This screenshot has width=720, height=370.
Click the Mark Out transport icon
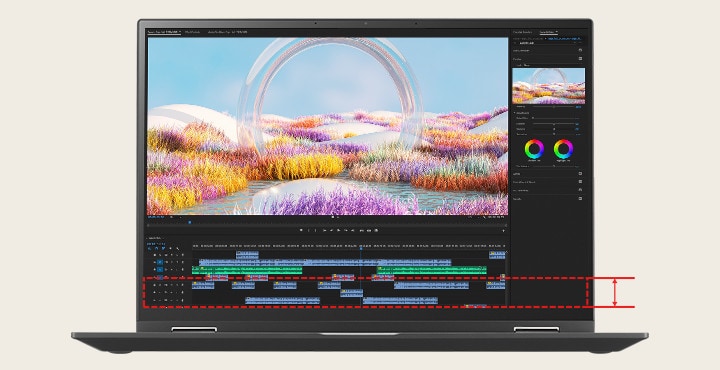[315, 230]
